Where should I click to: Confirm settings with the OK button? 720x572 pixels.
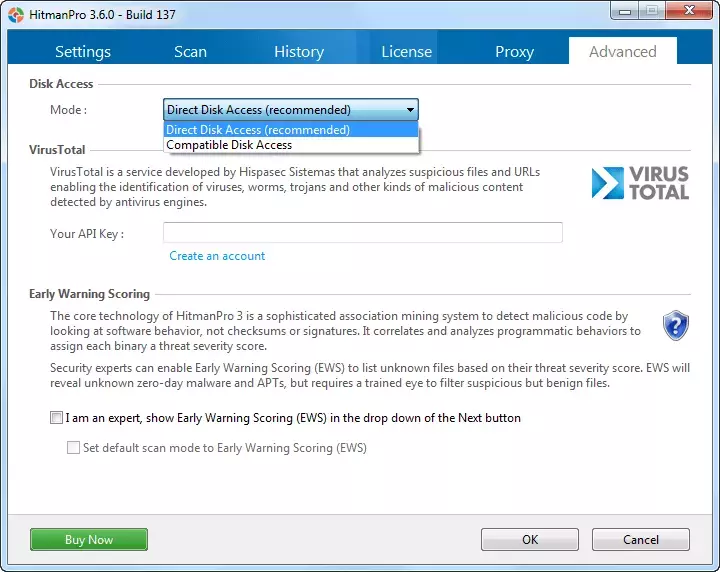(530, 539)
